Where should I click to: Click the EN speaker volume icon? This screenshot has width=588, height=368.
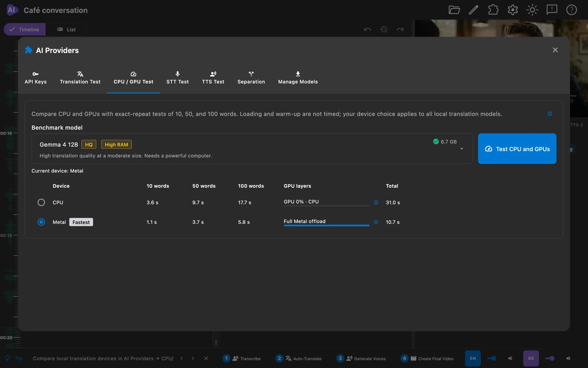tap(510, 358)
